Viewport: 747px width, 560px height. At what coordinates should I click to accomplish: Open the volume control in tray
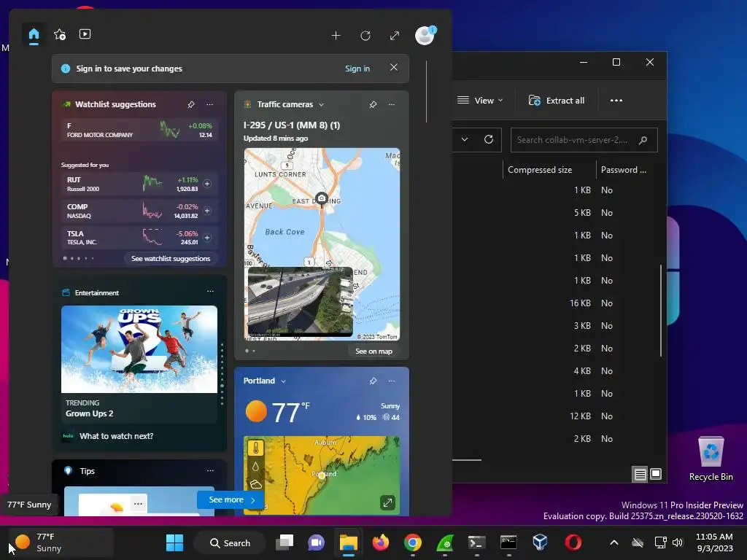click(x=678, y=542)
